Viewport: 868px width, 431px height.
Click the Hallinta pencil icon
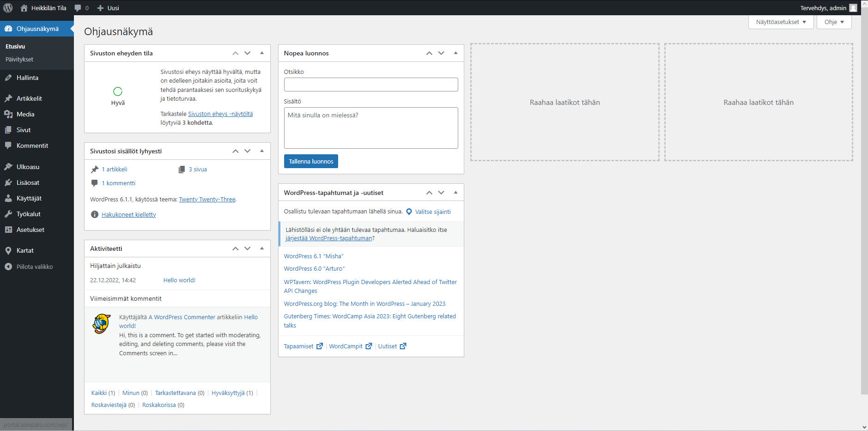(8, 78)
